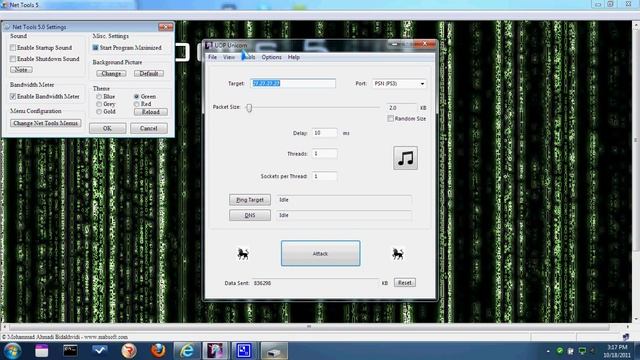
Task: Click the Net Tools 5 title bar icon
Action: [5, 5]
